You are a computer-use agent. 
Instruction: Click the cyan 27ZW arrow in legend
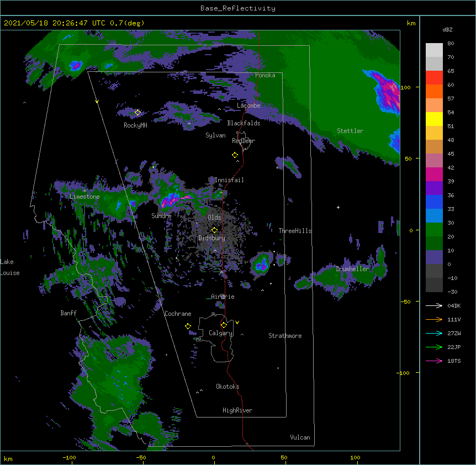434,333
